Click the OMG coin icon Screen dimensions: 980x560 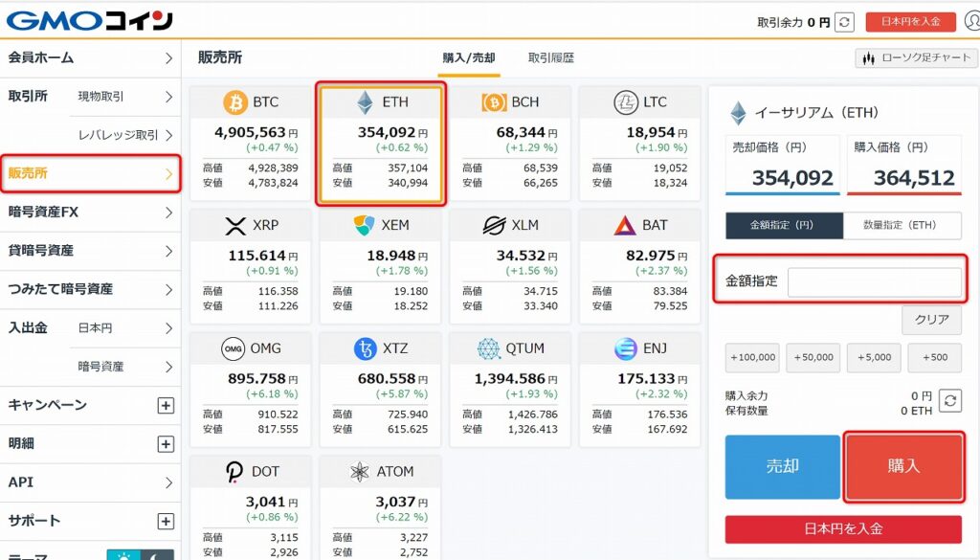234,348
